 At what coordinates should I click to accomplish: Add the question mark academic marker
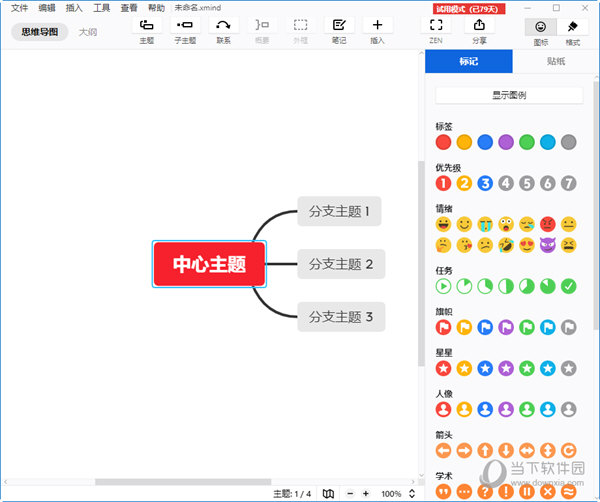coord(485,492)
